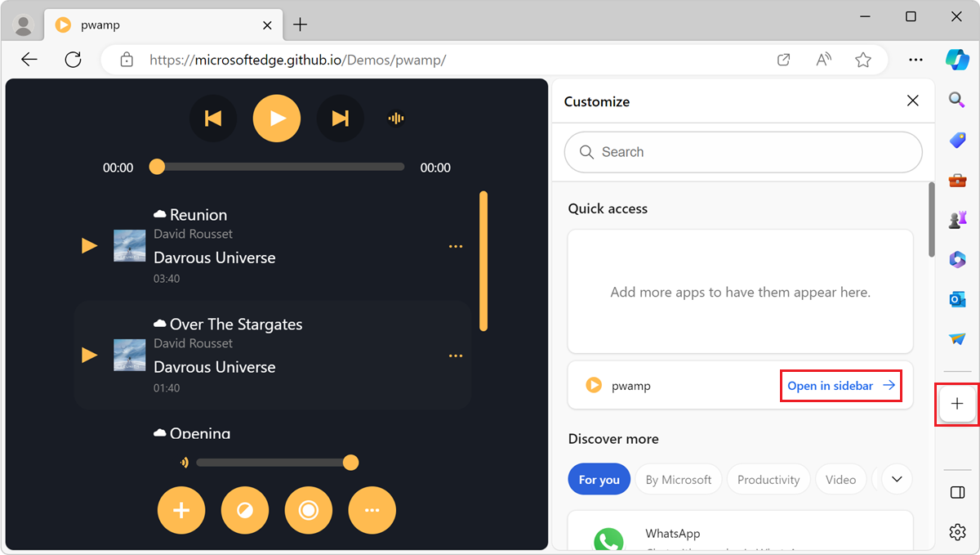980x555 pixels.
Task: Adjust the volume slider
Action: [351, 462]
